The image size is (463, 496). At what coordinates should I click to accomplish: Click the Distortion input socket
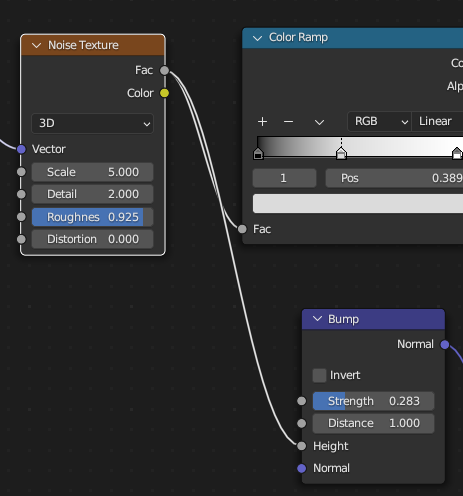[21, 239]
